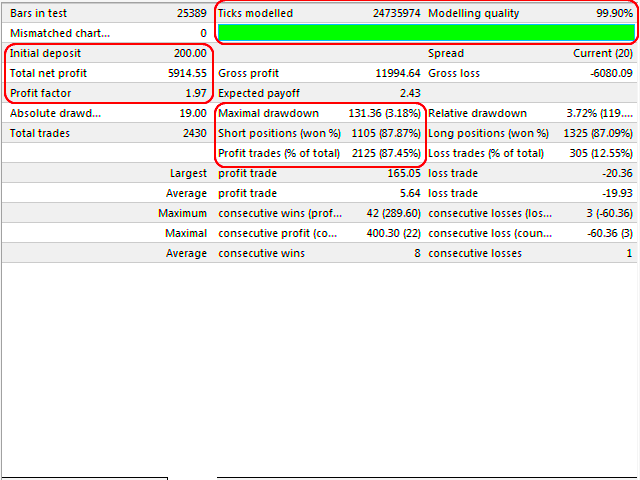This screenshot has height=480, width=640.
Task: Select the relative drawdown value 3.72%
Action: click(x=600, y=113)
